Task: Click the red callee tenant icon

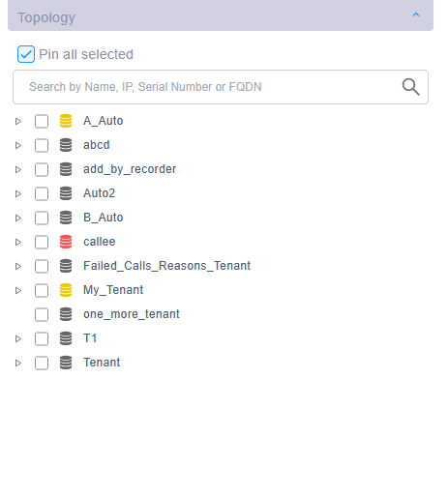Action: pyautogui.click(x=66, y=242)
